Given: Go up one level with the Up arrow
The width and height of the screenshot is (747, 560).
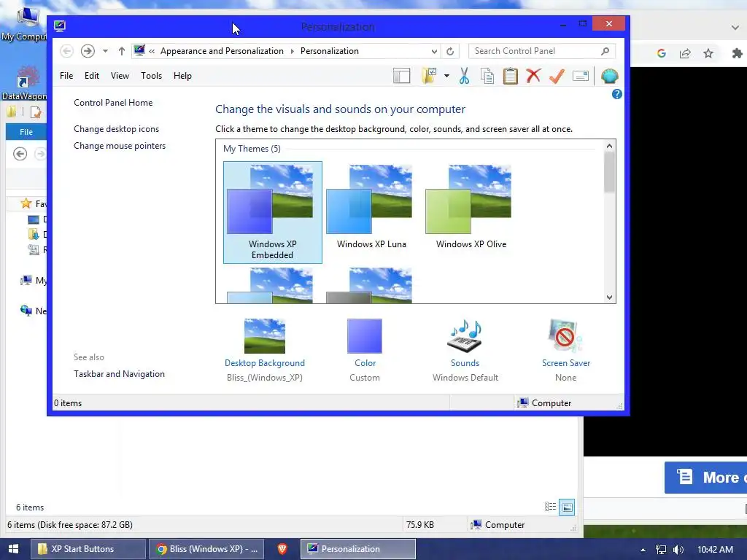Looking at the screenshot, I should 122,51.
